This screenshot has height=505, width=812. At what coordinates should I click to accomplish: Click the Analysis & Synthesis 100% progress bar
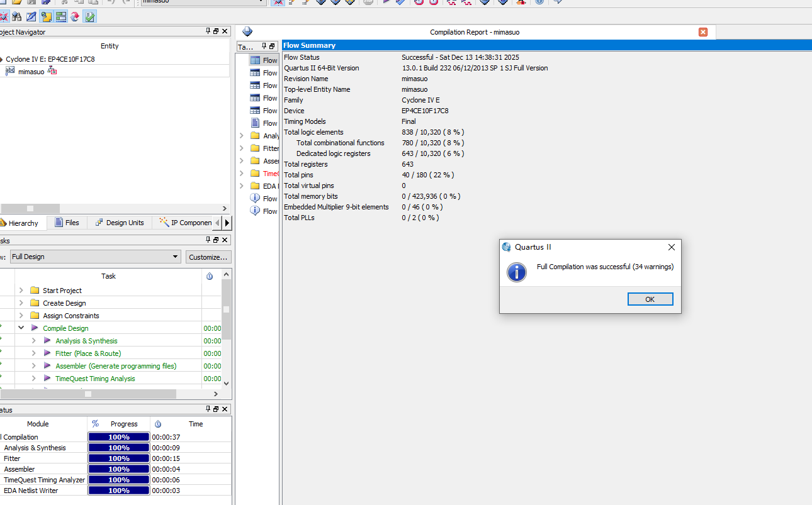click(119, 448)
